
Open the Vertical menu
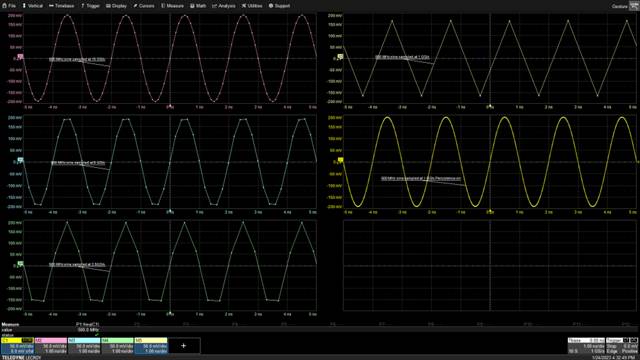[32, 6]
